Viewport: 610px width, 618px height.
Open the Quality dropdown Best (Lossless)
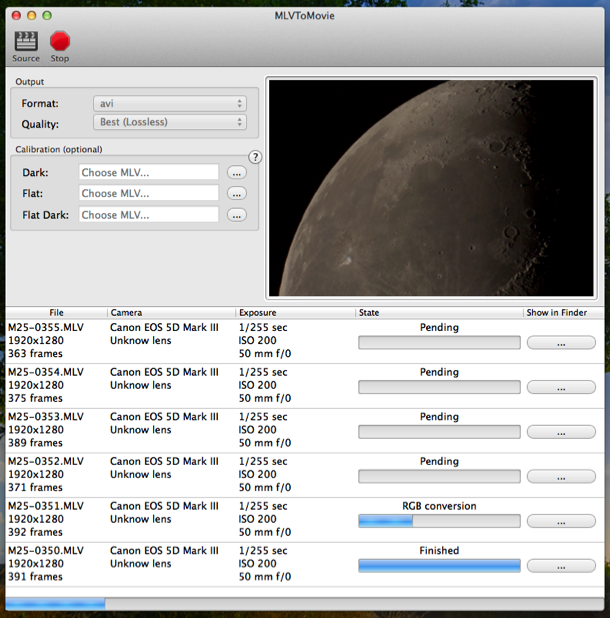(x=169, y=122)
